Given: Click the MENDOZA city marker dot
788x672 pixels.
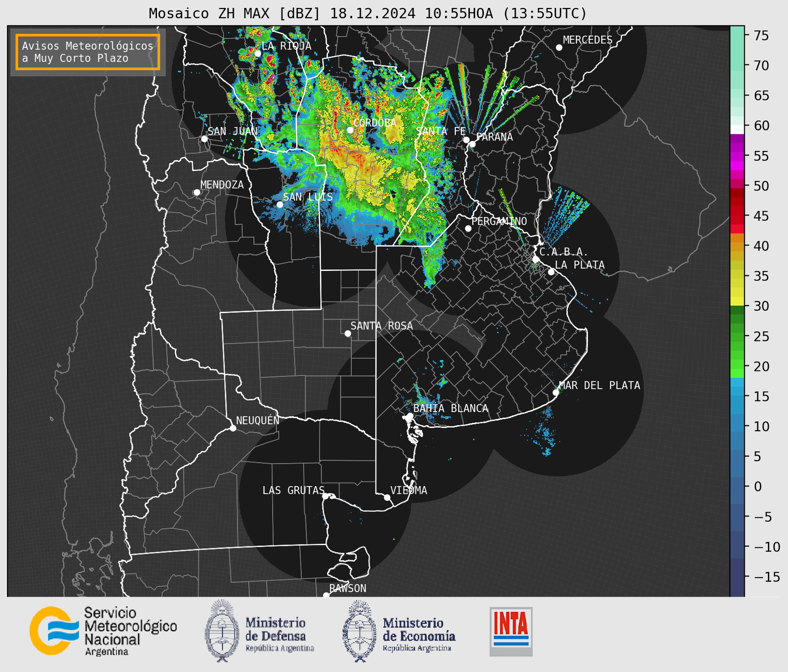Looking at the screenshot, I should pyautogui.click(x=197, y=193).
